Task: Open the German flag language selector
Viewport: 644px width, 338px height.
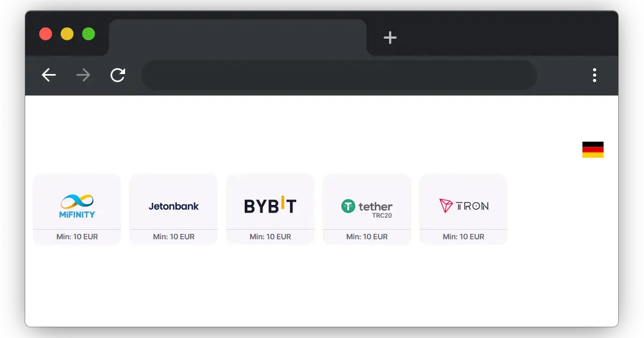Action: (592, 150)
